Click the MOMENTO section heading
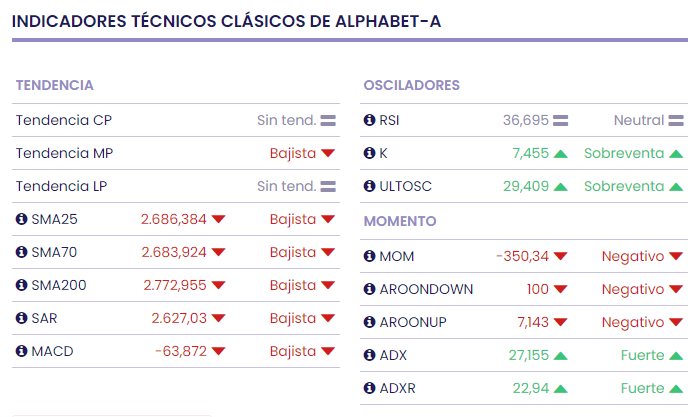 click(400, 220)
